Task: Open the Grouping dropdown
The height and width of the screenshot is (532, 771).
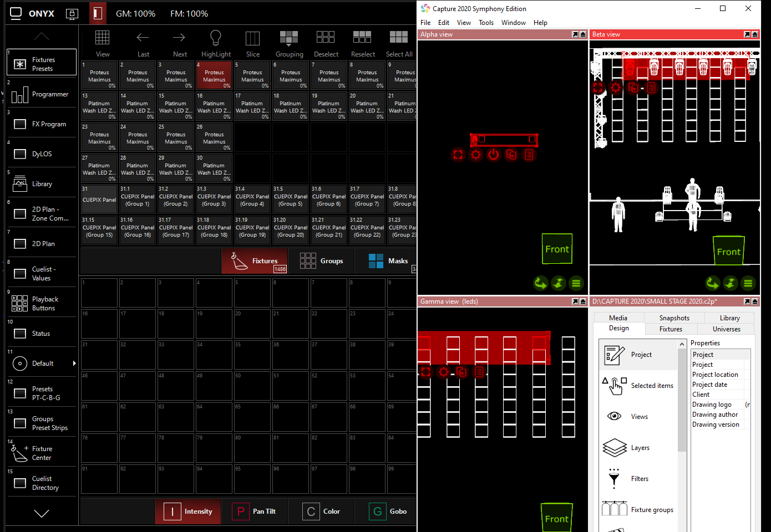Action: tap(289, 43)
